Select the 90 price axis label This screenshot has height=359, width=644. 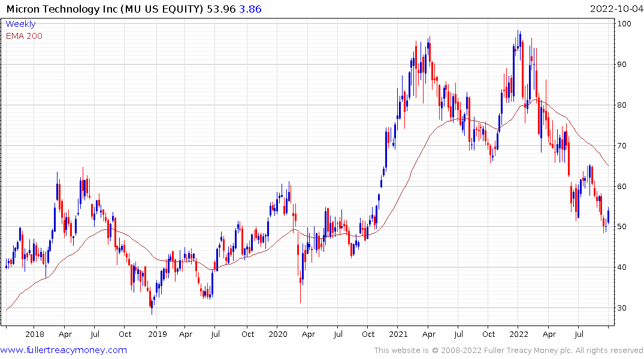coord(622,65)
